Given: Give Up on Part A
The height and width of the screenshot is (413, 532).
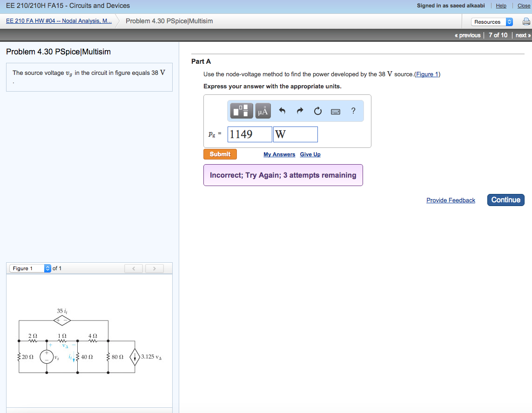Looking at the screenshot, I should coord(310,154).
